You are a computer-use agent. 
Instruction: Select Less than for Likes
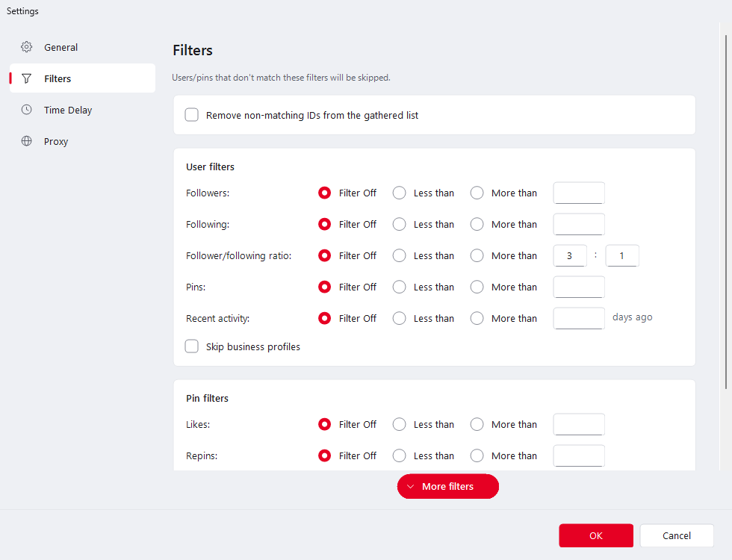click(x=399, y=424)
